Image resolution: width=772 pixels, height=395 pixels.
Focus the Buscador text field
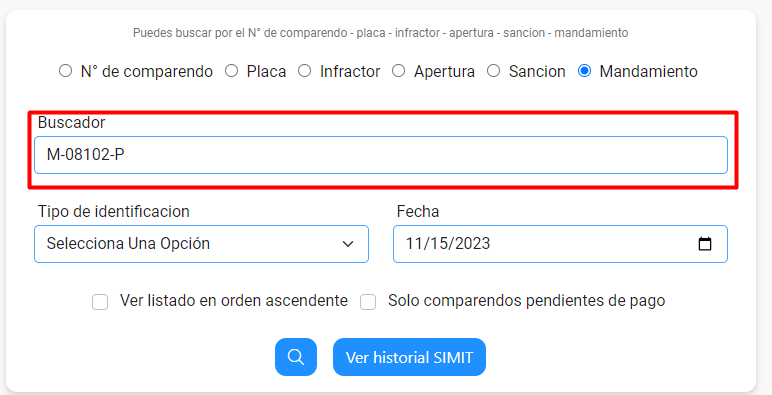(381, 155)
